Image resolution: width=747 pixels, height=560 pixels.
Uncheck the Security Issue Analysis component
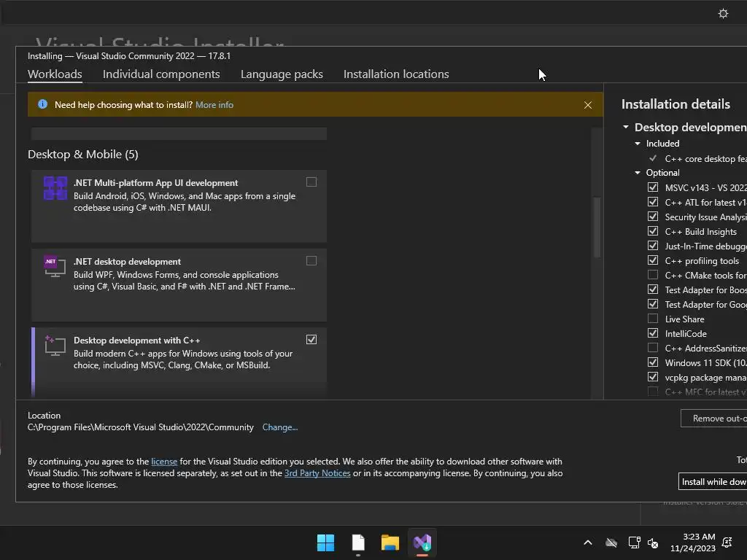653,217
